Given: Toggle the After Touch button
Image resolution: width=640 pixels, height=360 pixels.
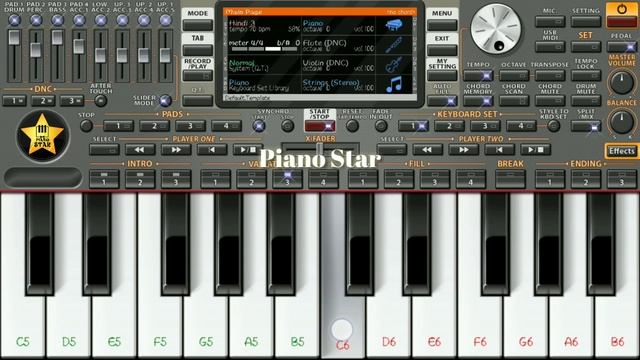Looking at the screenshot, I should tap(100, 100).
